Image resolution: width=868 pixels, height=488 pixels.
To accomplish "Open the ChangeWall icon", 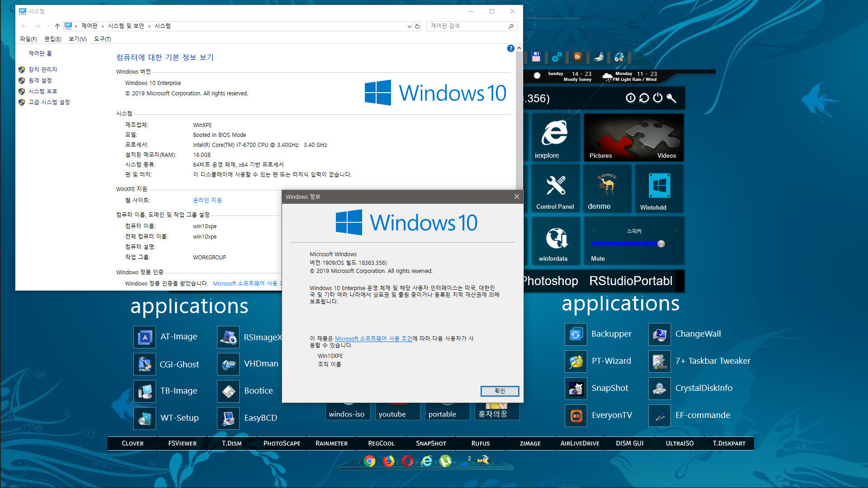I will click(660, 334).
